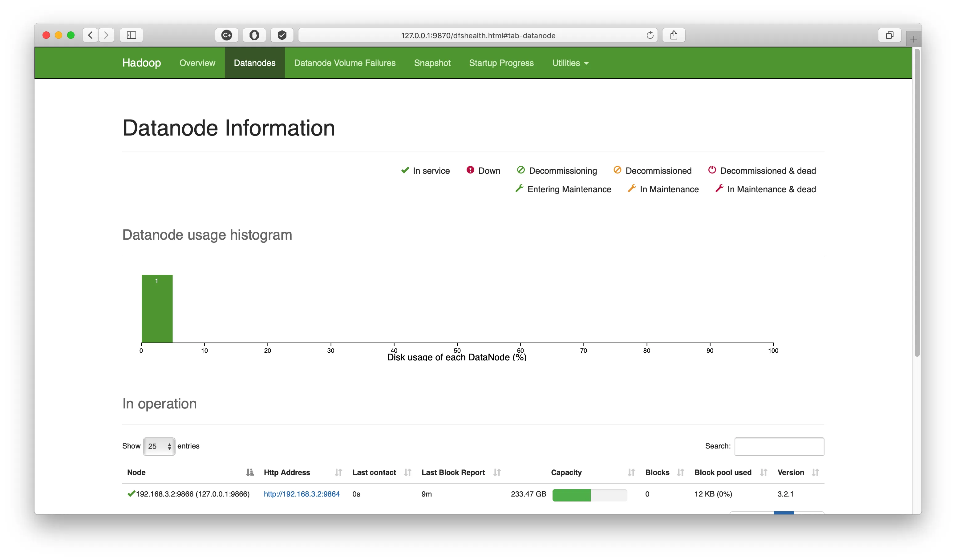The image size is (956, 560).
Task: Click the Hadoop brand link
Action: pos(141,63)
